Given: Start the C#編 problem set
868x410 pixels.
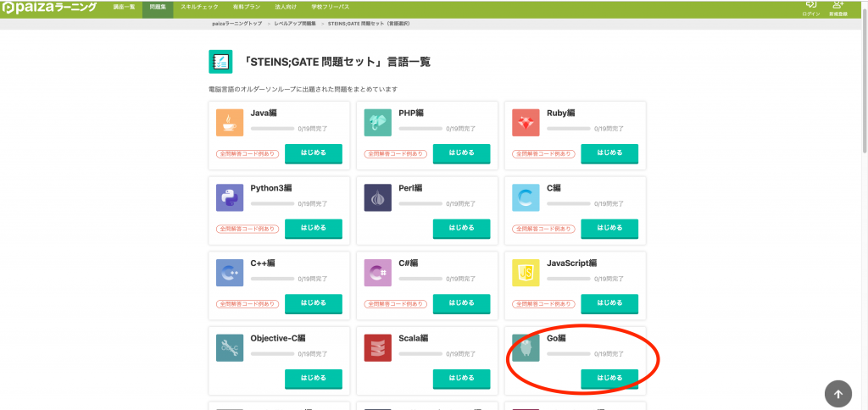Looking at the screenshot, I should point(462,304).
